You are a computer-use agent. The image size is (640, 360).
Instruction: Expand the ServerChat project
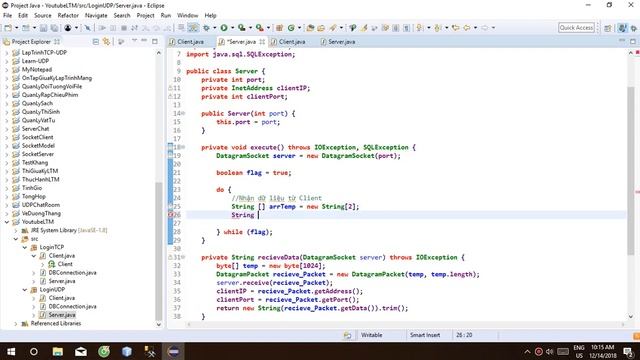[x=7, y=129]
